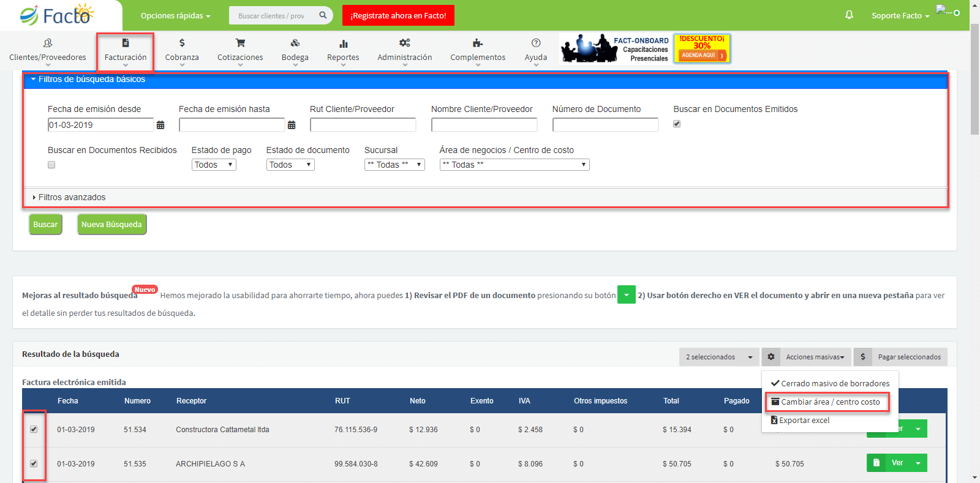This screenshot has height=483, width=980.
Task: Open the Facturación menu icon
Action: (126, 43)
